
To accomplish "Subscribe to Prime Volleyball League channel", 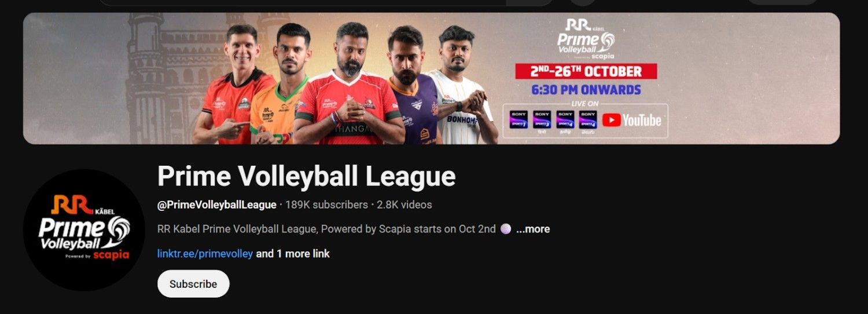I will (x=193, y=284).
